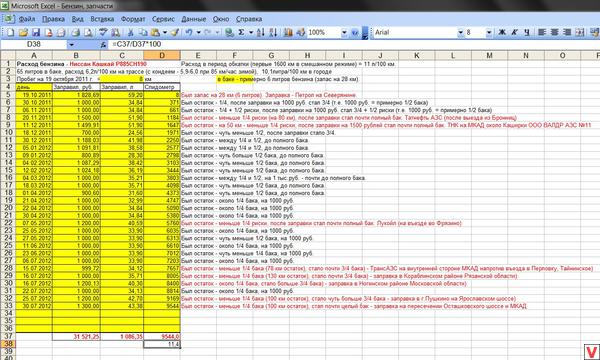Open the Name Box dropdown for D38
The image size is (600, 360).
[x=71, y=45]
